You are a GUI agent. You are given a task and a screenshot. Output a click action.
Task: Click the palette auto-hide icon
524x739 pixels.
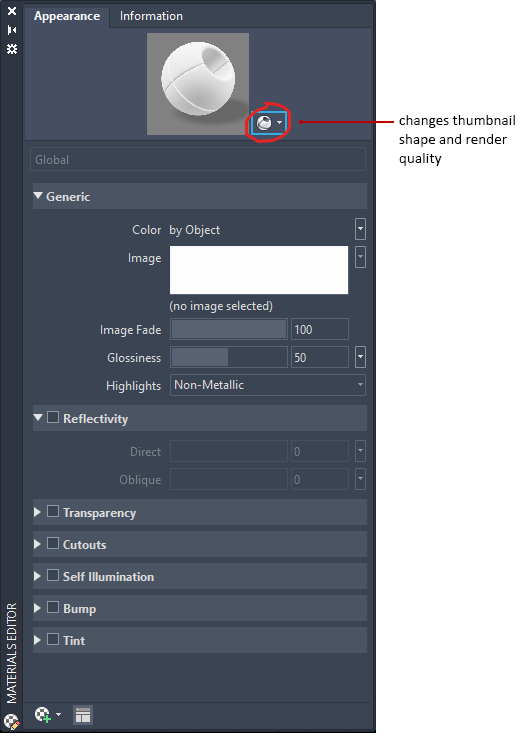[x=12, y=30]
